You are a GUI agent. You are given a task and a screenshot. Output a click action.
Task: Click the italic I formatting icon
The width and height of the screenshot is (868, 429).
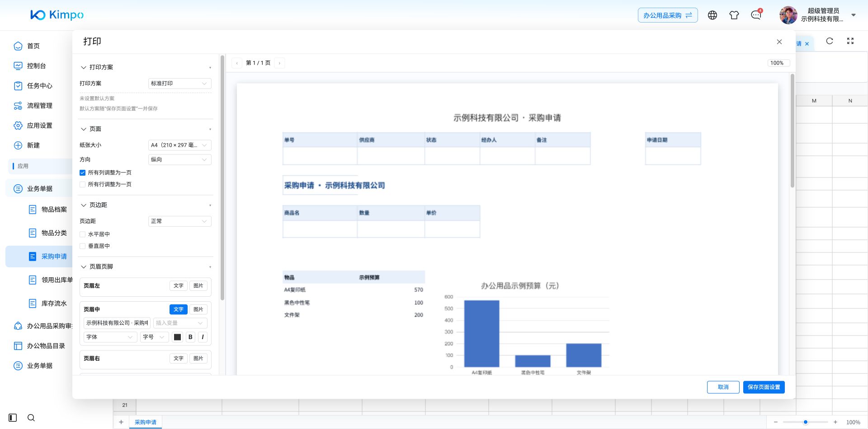(x=203, y=337)
